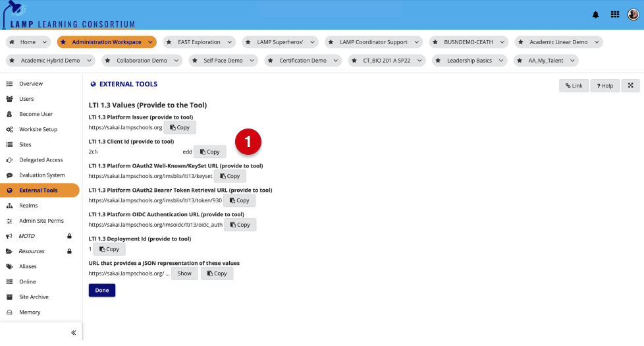
Task: Click the blue Done button
Action: tap(102, 290)
